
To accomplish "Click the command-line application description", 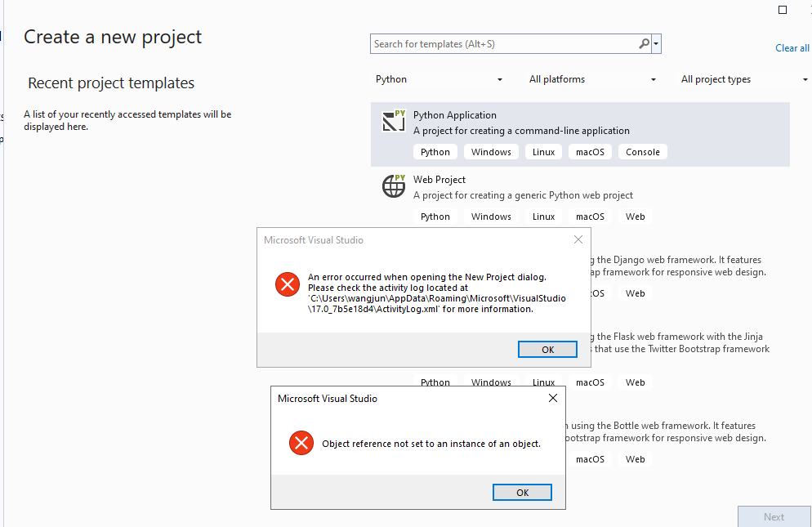I will [521, 131].
